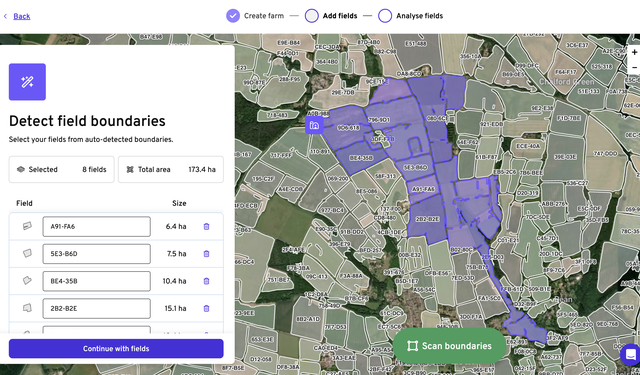The width and height of the screenshot is (640, 375).
Task: Continue with fields button
Action: [x=116, y=348]
